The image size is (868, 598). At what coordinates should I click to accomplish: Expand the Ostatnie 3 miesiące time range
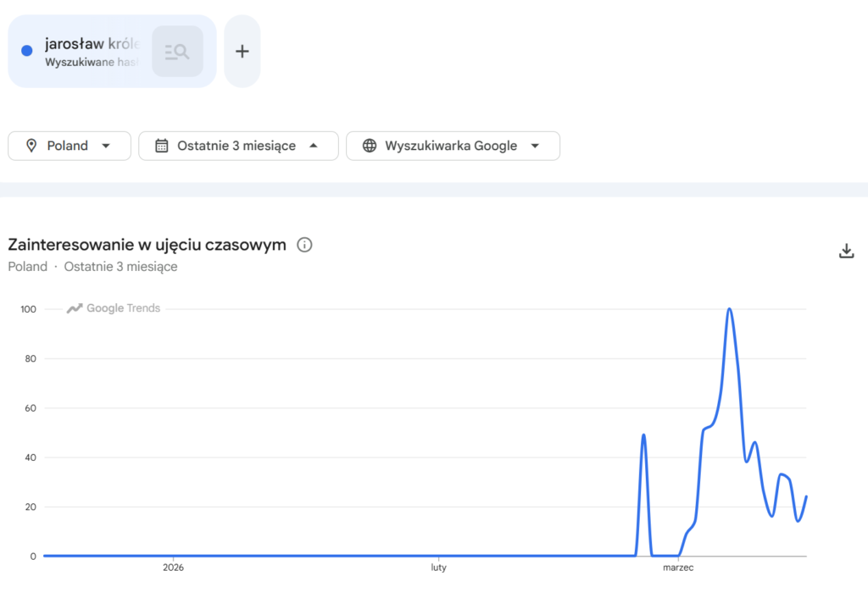238,146
